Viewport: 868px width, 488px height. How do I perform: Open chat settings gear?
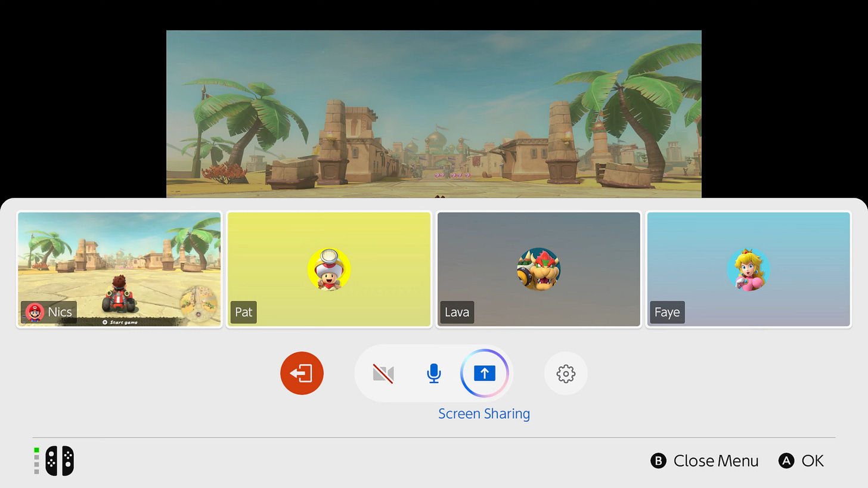(x=566, y=374)
